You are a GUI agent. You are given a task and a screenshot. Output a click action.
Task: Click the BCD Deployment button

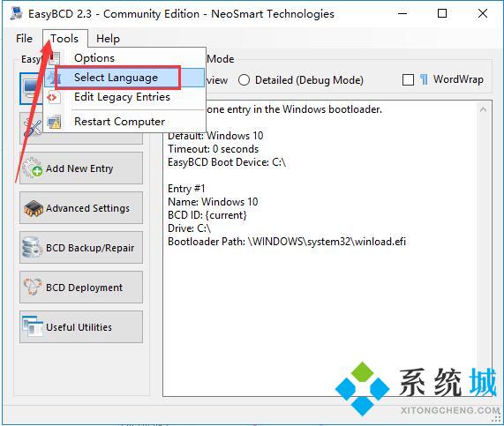tap(81, 287)
